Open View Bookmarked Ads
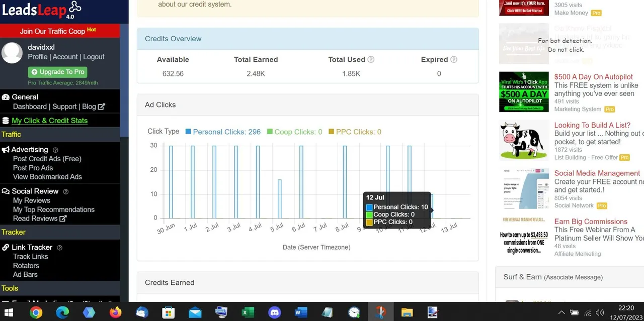This screenshot has width=644, height=321. tap(47, 177)
